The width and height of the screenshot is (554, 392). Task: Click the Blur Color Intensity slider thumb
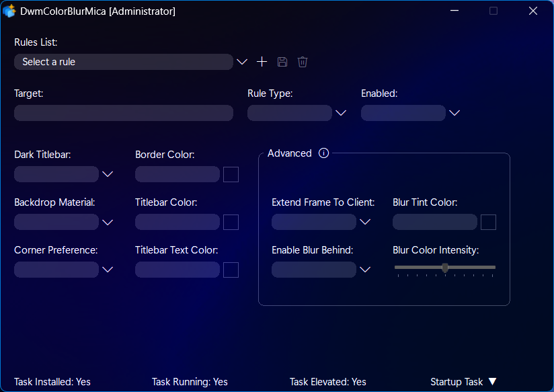tap(445, 268)
